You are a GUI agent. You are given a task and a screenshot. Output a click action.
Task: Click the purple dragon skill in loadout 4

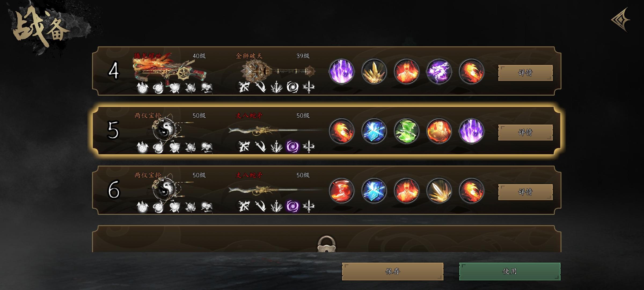tap(439, 72)
